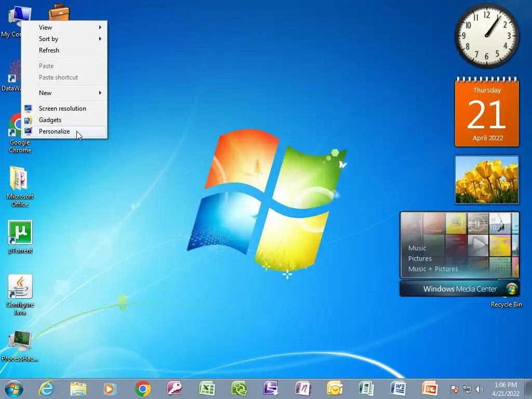
Task: Expand the New submenu
Action: click(64, 93)
